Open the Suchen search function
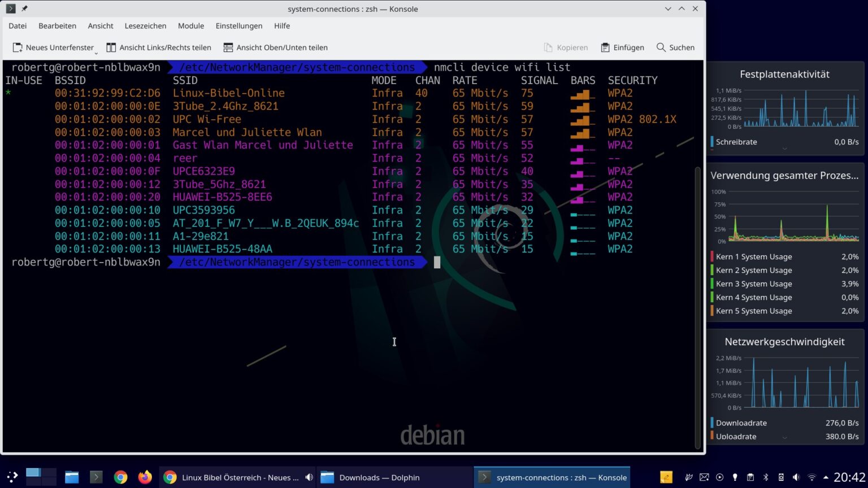This screenshot has width=868, height=488. [x=675, y=47]
